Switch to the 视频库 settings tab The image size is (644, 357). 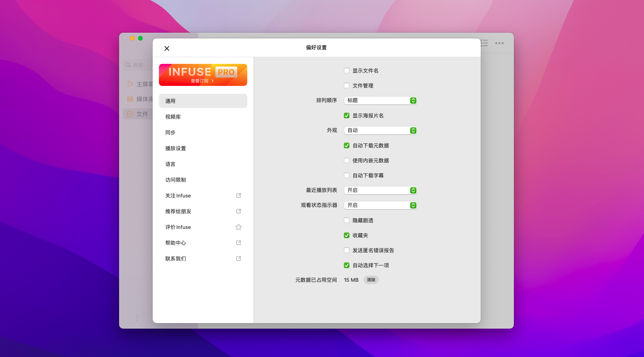click(x=173, y=117)
